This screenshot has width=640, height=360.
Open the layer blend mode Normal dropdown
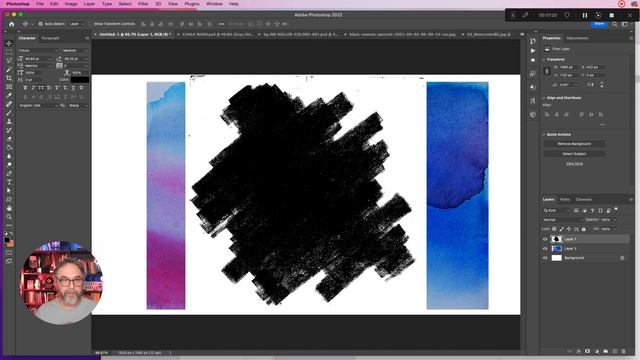(563, 220)
